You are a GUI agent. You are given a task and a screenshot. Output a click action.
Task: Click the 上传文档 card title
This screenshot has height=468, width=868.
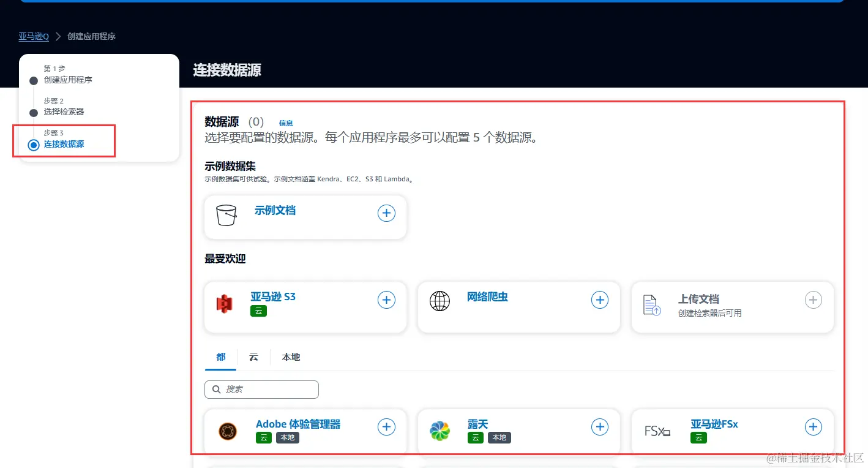tap(698, 299)
